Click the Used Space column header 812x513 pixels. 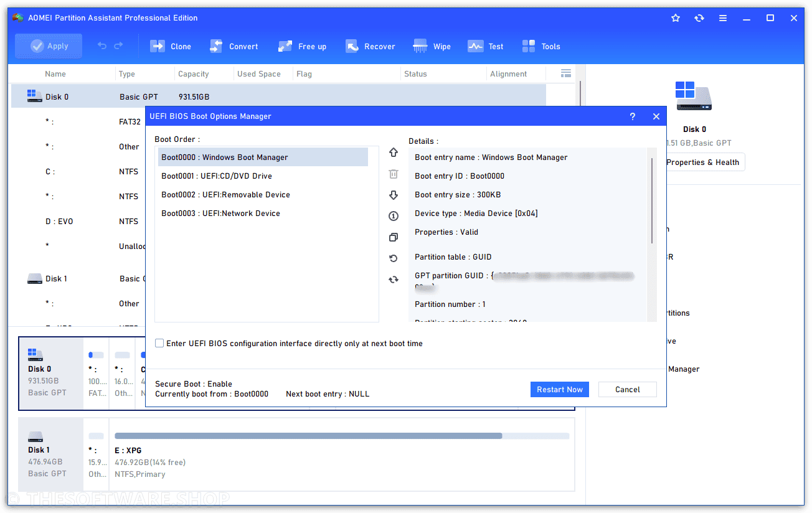point(259,73)
